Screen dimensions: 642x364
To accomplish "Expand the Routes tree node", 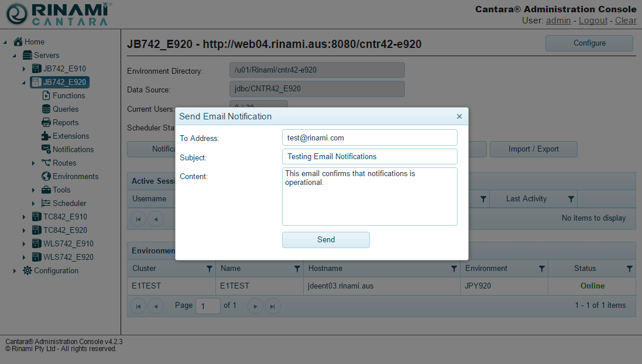I will pos(33,163).
